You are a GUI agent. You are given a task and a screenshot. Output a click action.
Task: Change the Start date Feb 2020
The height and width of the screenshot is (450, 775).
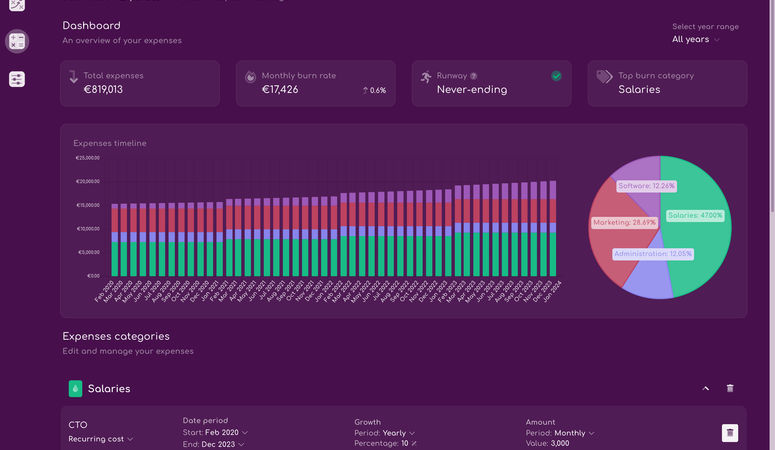tap(226, 432)
